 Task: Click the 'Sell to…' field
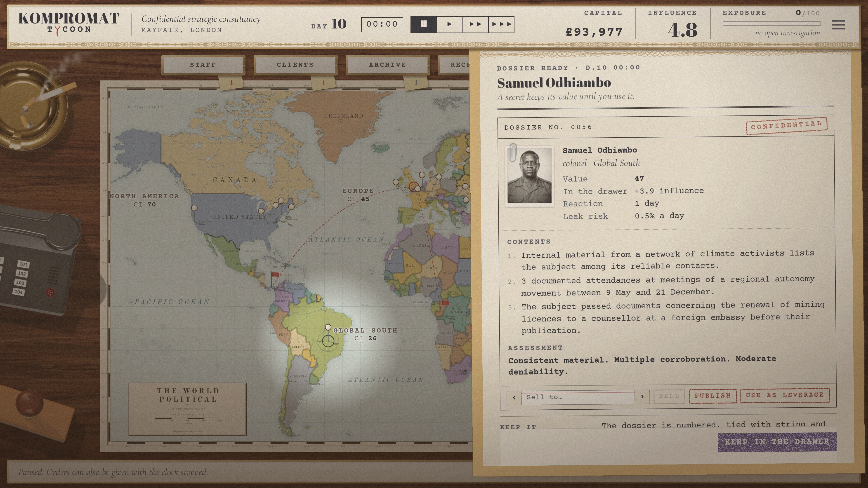(x=578, y=397)
